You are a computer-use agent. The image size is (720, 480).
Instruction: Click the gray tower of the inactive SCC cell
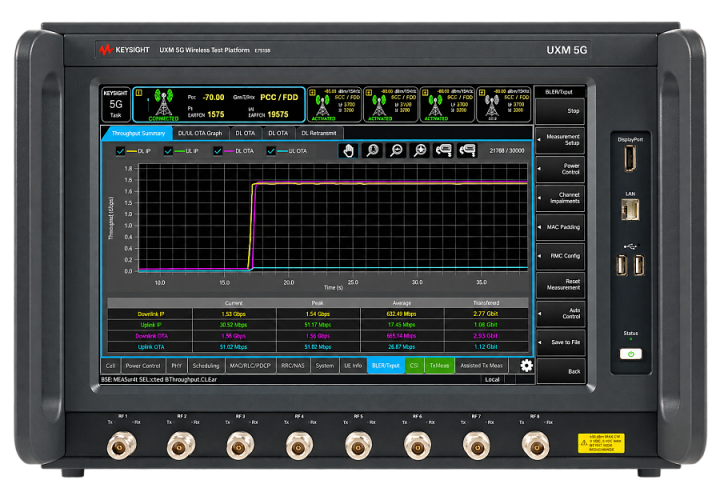tap(491, 105)
